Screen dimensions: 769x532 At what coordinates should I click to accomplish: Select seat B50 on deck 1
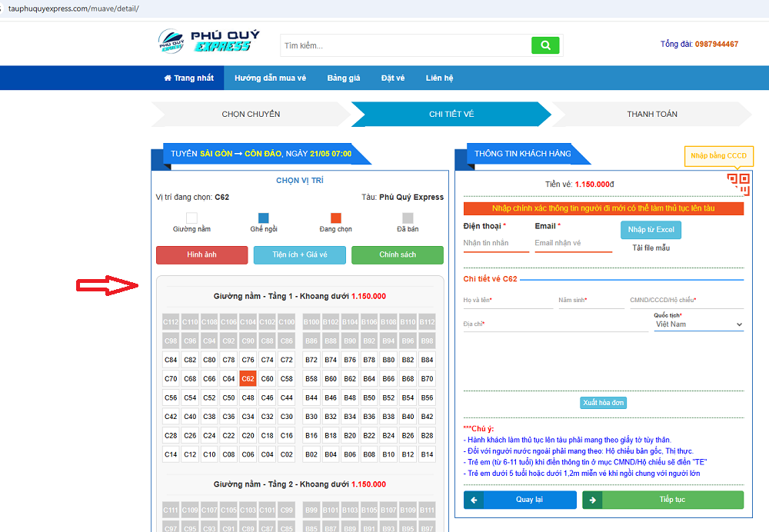(369, 397)
